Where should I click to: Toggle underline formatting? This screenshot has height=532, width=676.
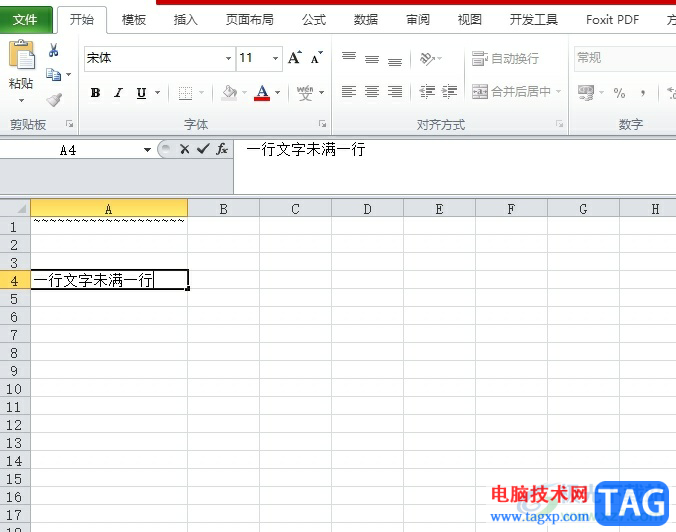(x=141, y=92)
